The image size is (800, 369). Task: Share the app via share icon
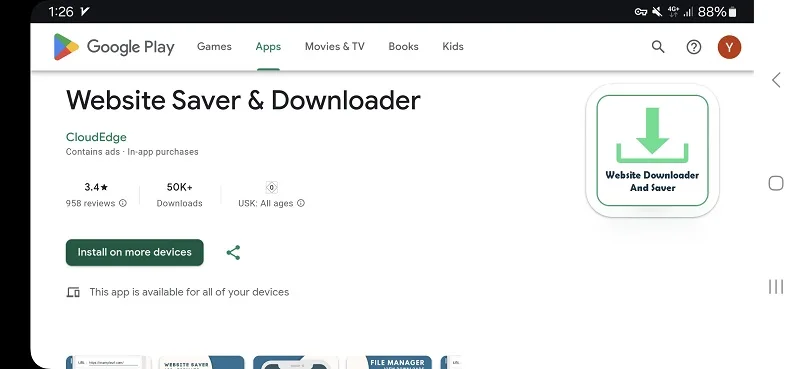tap(233, 253)
